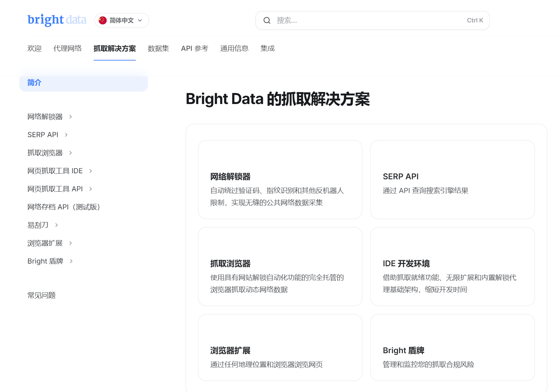559x392 pixels.
Task: Expand the SERP API sidebar chevron
Action: coord(66,135)
